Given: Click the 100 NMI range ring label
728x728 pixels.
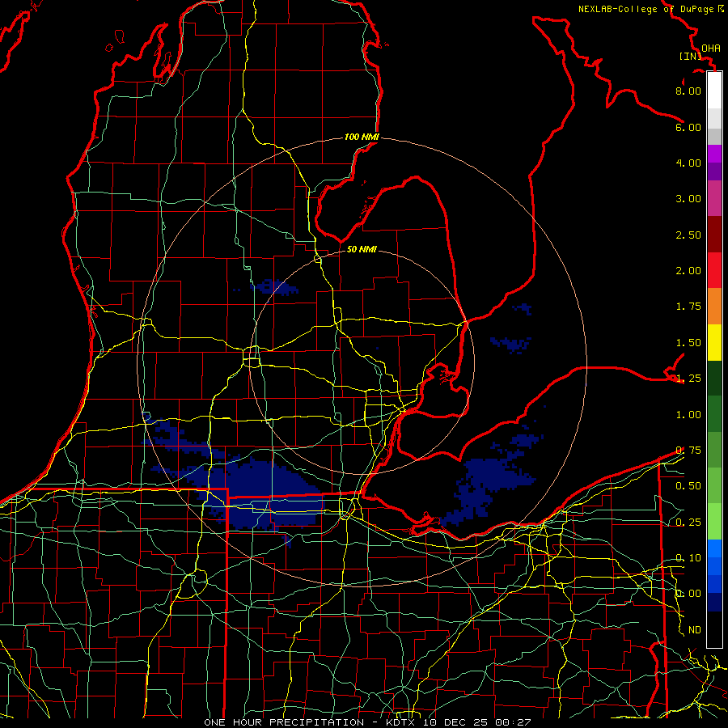Looking at the screenshot, I should coord(362,137).
